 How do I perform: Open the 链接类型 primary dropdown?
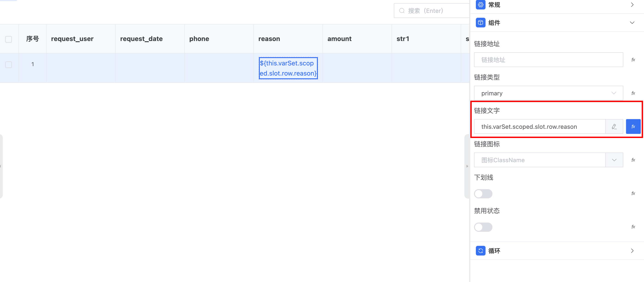click(548, 93)
